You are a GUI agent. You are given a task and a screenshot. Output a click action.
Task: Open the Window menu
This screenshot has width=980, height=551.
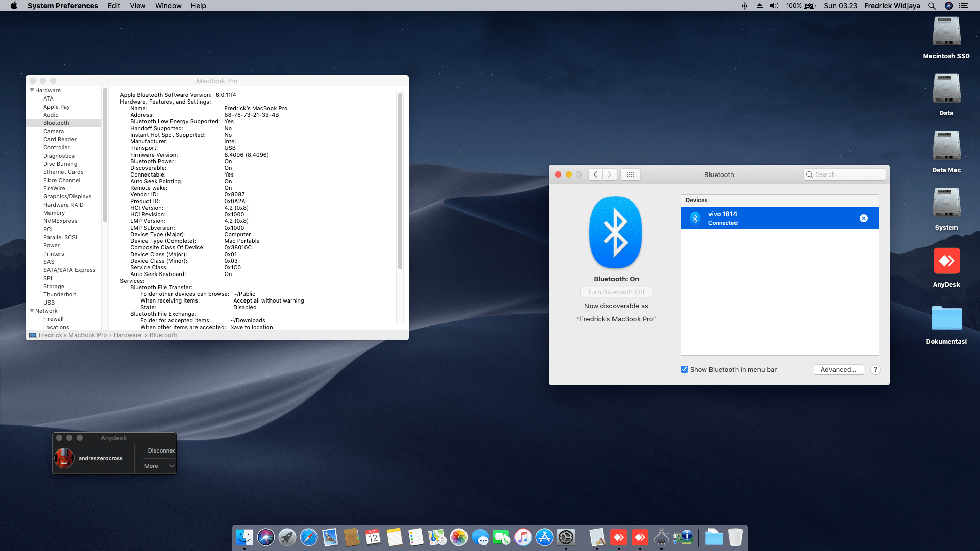click(x=168, y=6)
